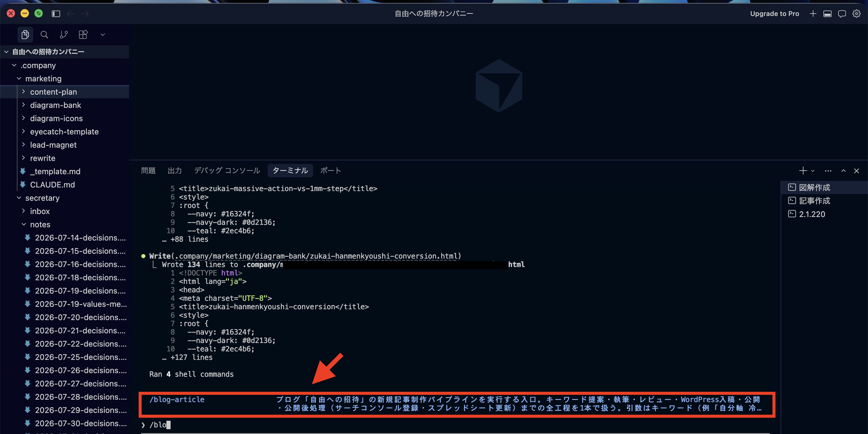Viewport: 868px width, 434px height.
Task: Go forward with the right arrow
Action: (x=85, y=14)
